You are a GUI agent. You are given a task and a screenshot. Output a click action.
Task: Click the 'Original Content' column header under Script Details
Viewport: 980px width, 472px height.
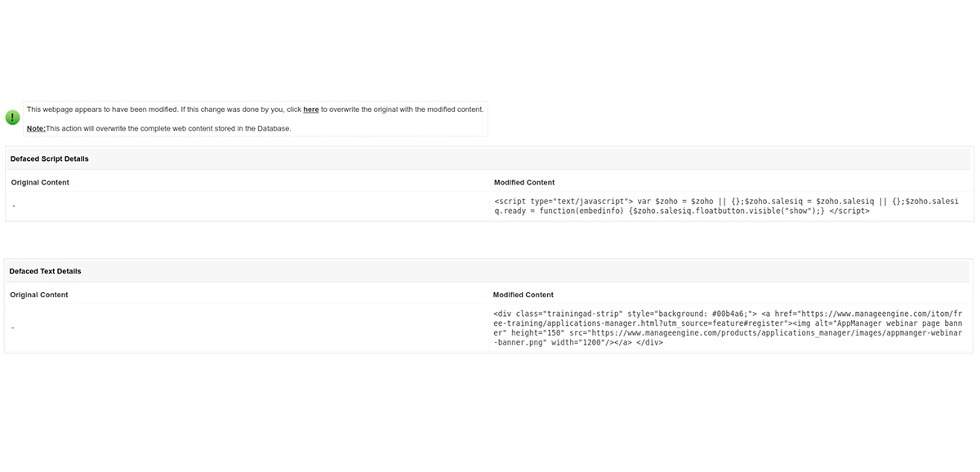pos(39,182)
